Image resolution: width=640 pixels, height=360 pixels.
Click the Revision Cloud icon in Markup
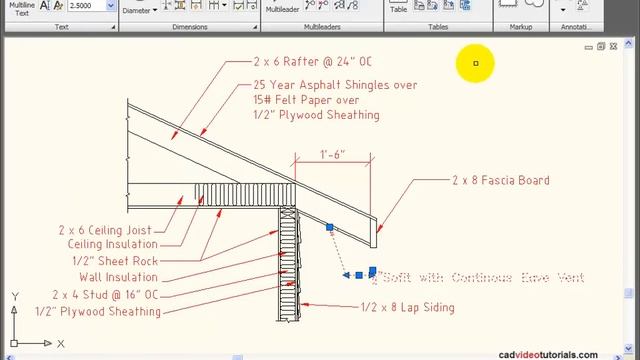pos(534,4)
